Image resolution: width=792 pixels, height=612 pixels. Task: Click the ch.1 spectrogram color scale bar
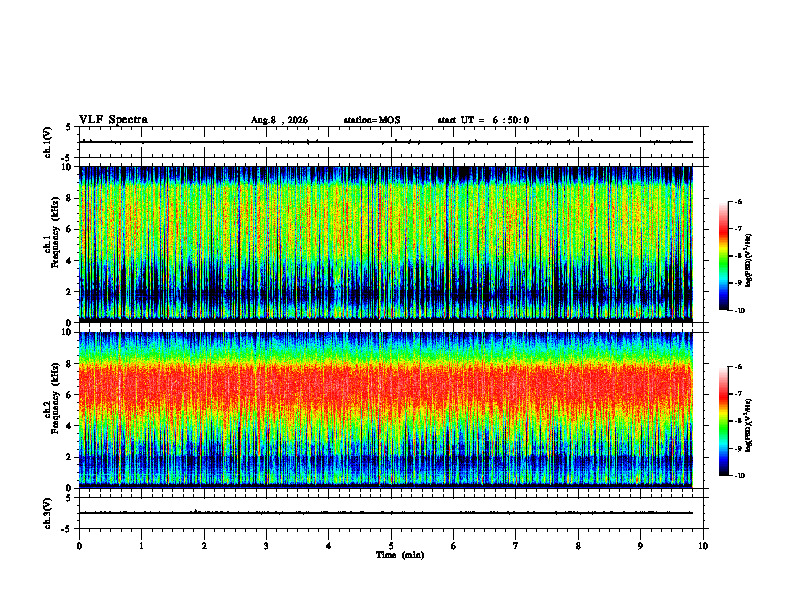coord(723,256)
